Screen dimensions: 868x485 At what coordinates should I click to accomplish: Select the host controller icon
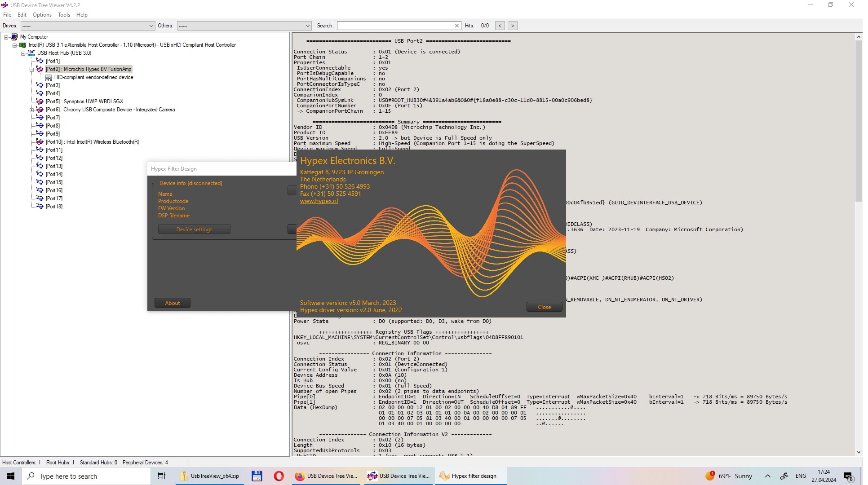23,45
